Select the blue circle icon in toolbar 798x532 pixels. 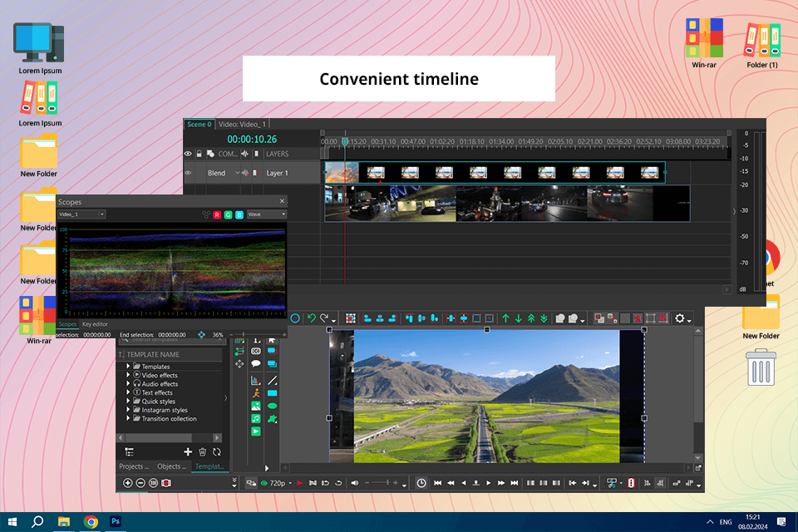tap(294, 318)
